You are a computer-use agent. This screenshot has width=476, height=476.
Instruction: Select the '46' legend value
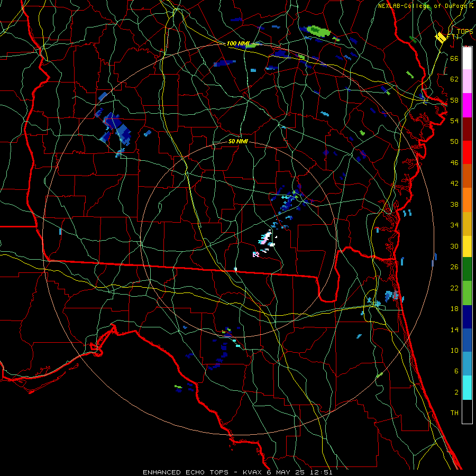tap(454, 162)
